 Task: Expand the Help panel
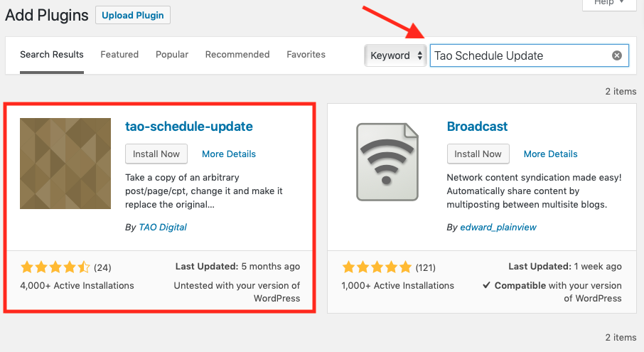coord(608,4)
